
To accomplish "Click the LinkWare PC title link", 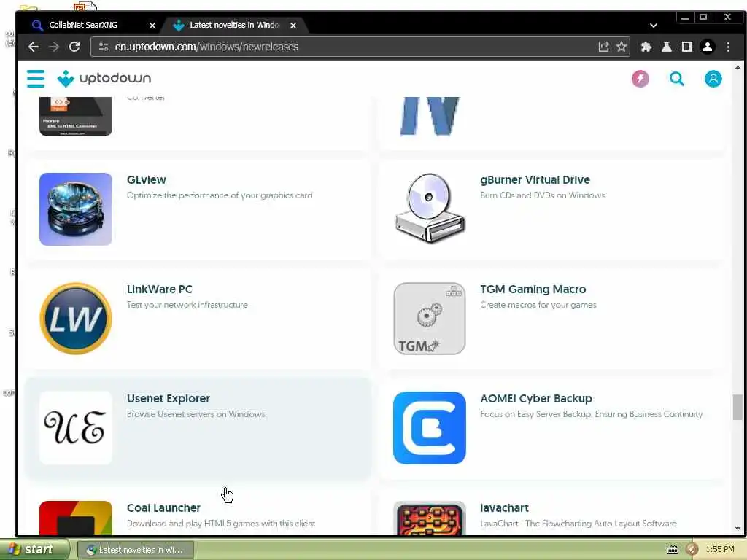I will (160, 289).
